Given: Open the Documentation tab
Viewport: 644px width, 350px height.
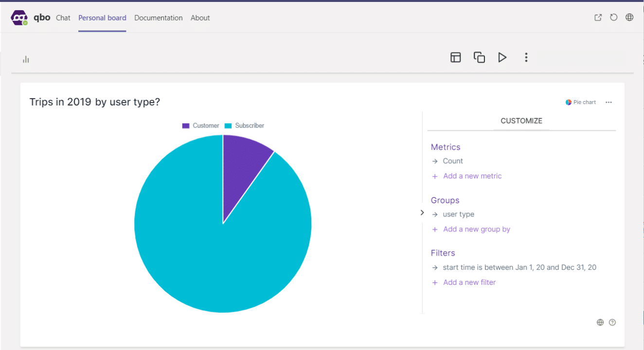Looking at the screenshot, I should click(158, 18).
